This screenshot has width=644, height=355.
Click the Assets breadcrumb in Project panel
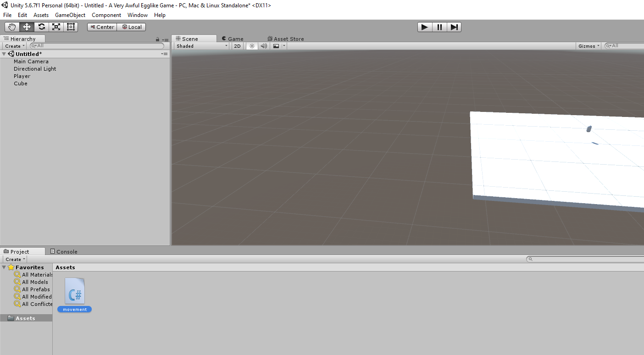[x=65, y=267]
